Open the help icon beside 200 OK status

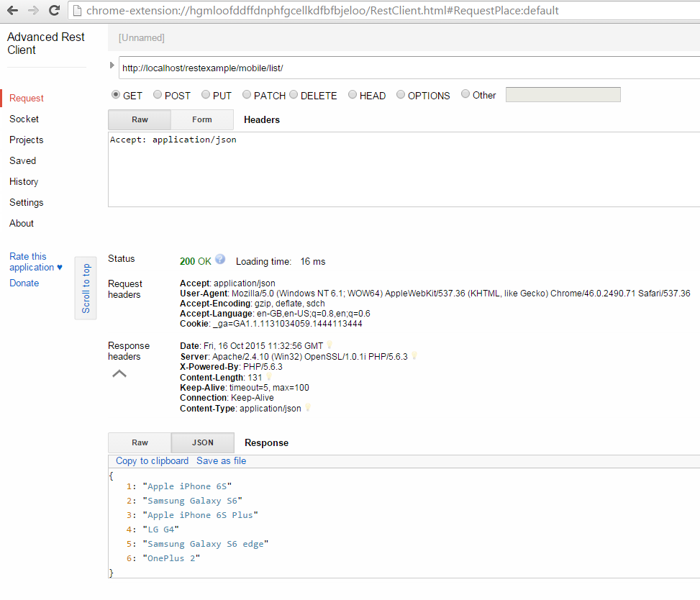point(219,260)
